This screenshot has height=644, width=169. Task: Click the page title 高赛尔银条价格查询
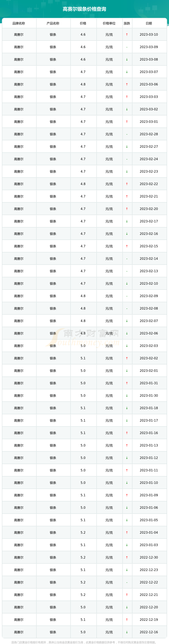click(x=84, y=9)
